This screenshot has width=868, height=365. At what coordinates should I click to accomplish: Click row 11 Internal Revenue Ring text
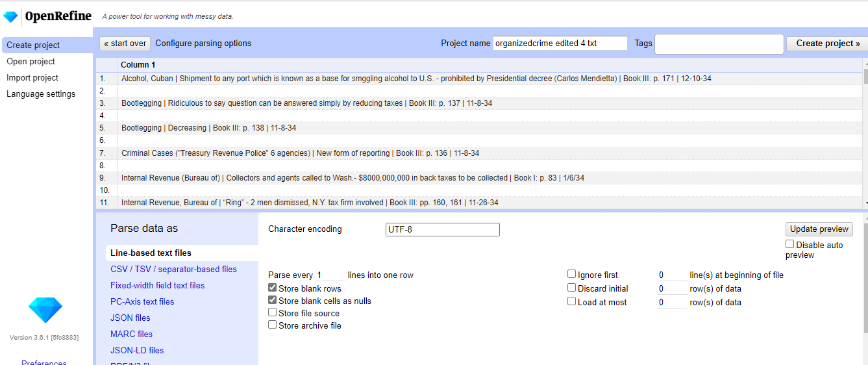pos(310,203)
